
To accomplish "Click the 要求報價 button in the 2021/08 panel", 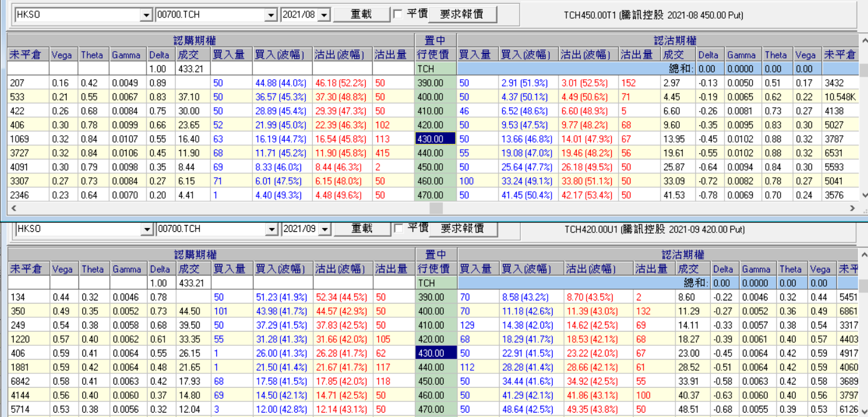I will (462, 14).
